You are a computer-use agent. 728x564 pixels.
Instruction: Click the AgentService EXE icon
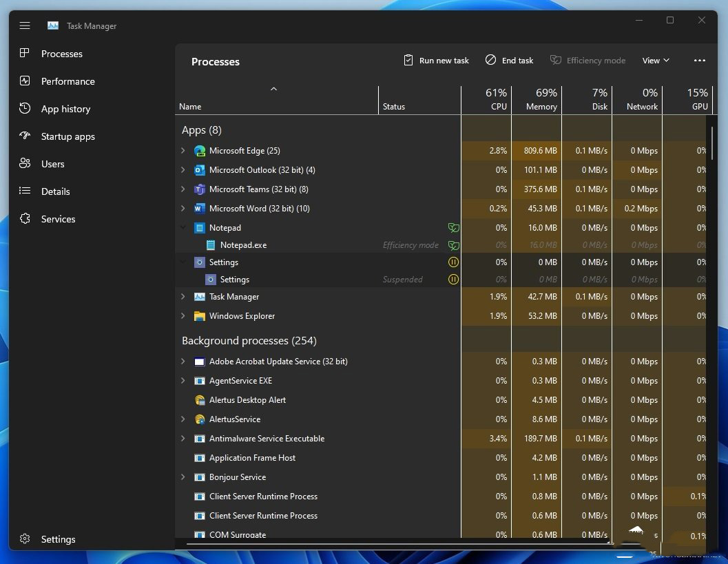pyautogui.click(x=200, y=381)
